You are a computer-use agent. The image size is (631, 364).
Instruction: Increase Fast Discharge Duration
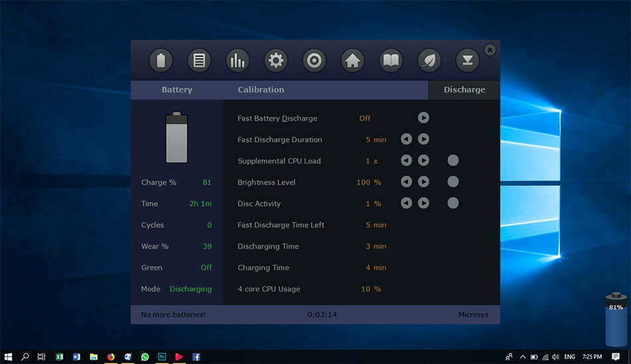(423, 139)
